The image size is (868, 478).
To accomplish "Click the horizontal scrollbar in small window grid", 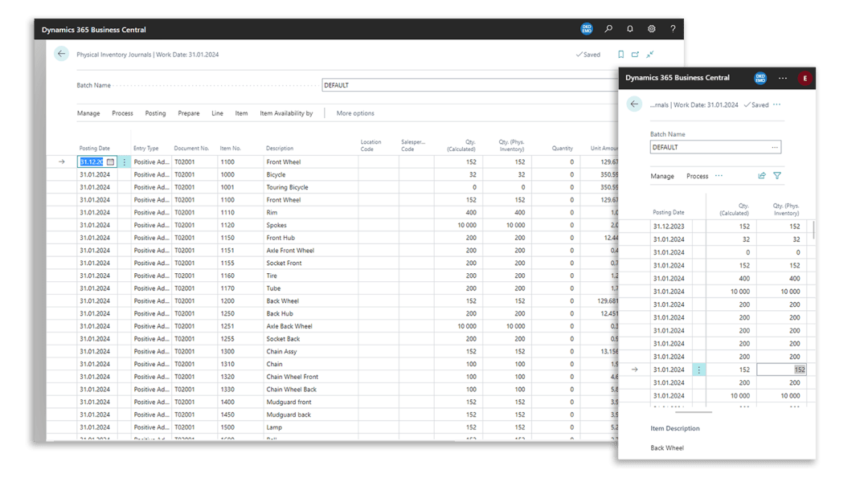I will (x=682, y=412).
